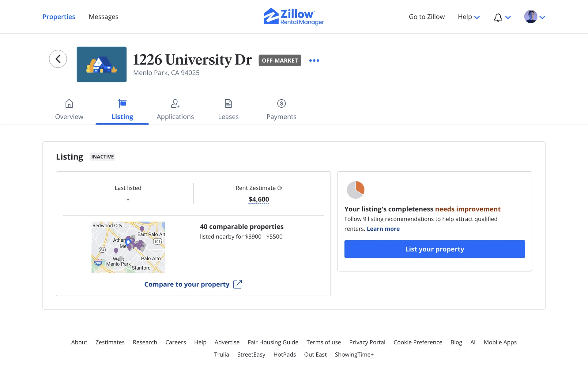Open the Leases tab
Image resolution: width=588 pixels, height=368 pixels.
tap(228, 110)
